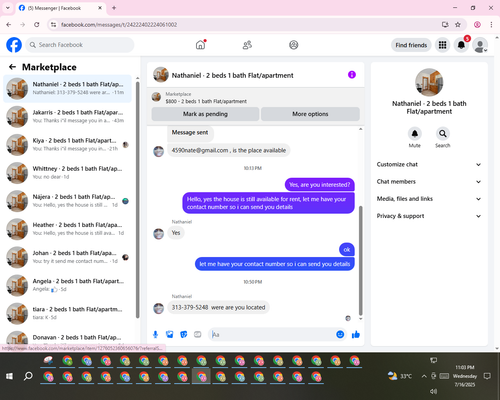This screenshot has width=500, height=400.
Task: Open Windows taskbar search
Action: pyautogui.click(x=28, y=376)
